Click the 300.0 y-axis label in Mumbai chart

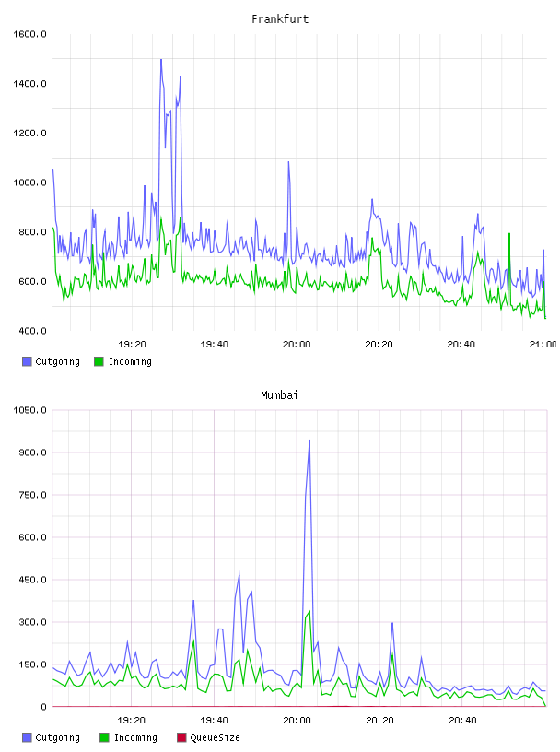point(32,622)
